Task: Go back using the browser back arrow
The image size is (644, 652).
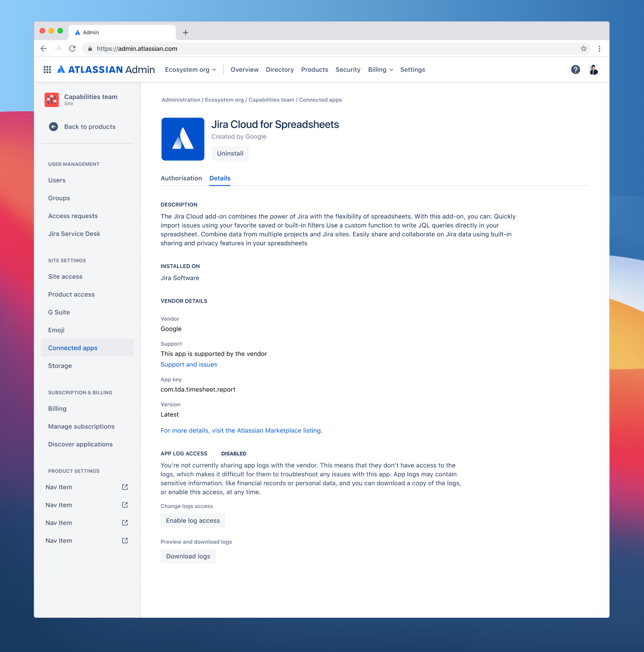Action: pos(43,48)
